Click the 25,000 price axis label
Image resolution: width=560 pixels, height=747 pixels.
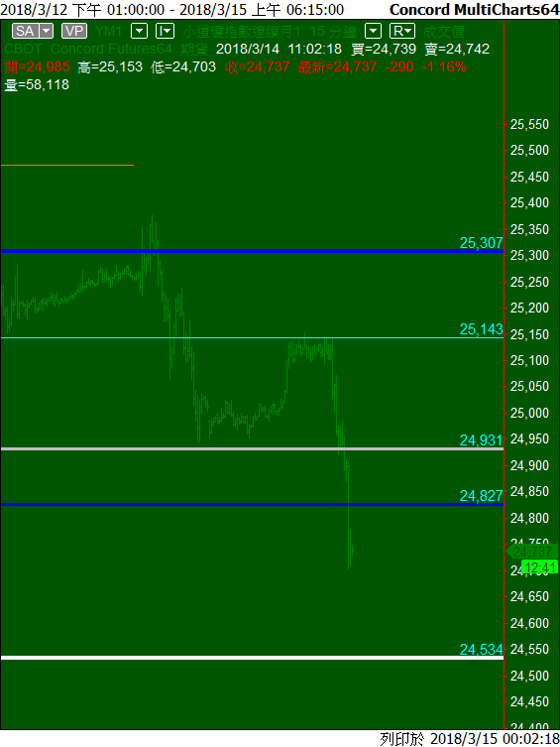coord(529,413)
